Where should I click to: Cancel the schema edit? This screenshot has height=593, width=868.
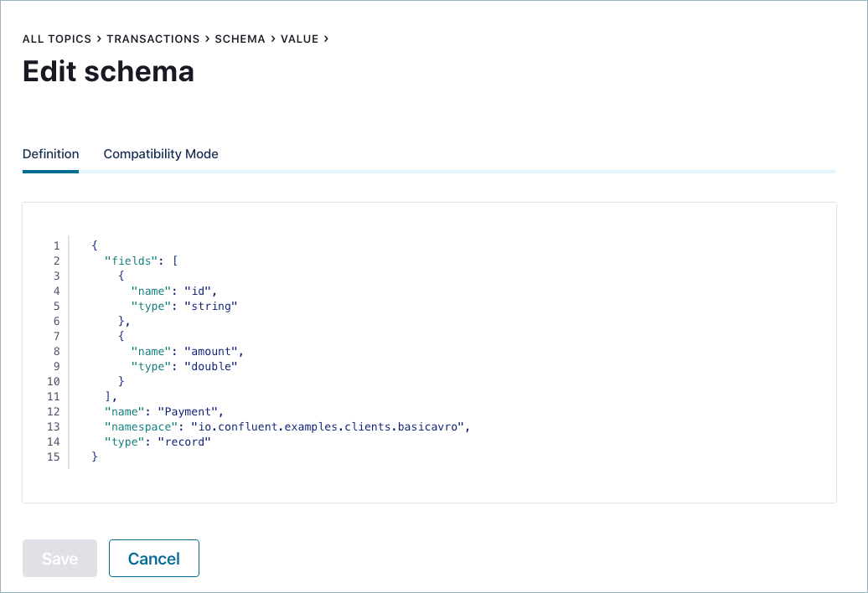tap(154, 559)
